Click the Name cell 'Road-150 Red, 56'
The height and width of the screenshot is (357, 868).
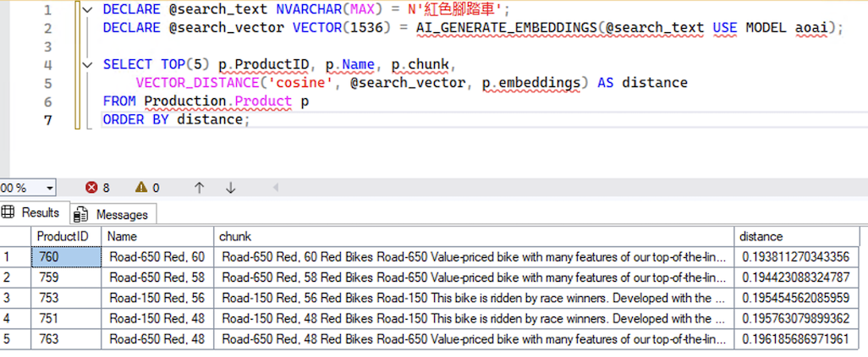point(157,298)
